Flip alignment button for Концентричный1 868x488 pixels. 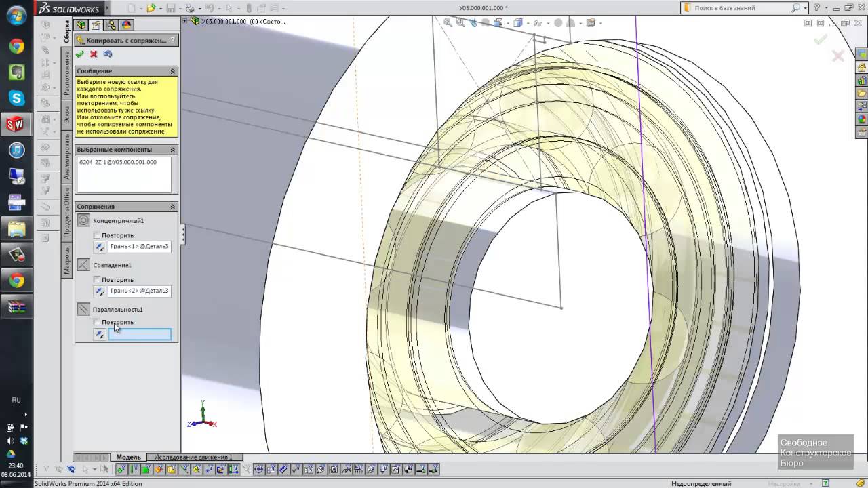(100, 247)
